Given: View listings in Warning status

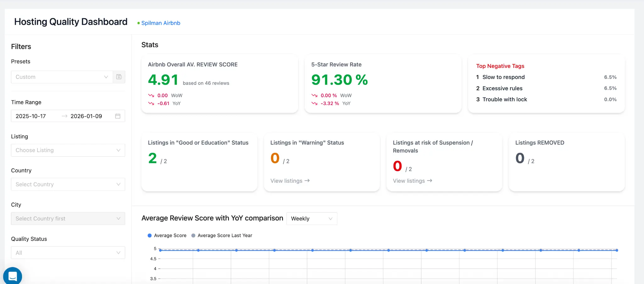Looking at the screenshot, I should tap(290, 181).
